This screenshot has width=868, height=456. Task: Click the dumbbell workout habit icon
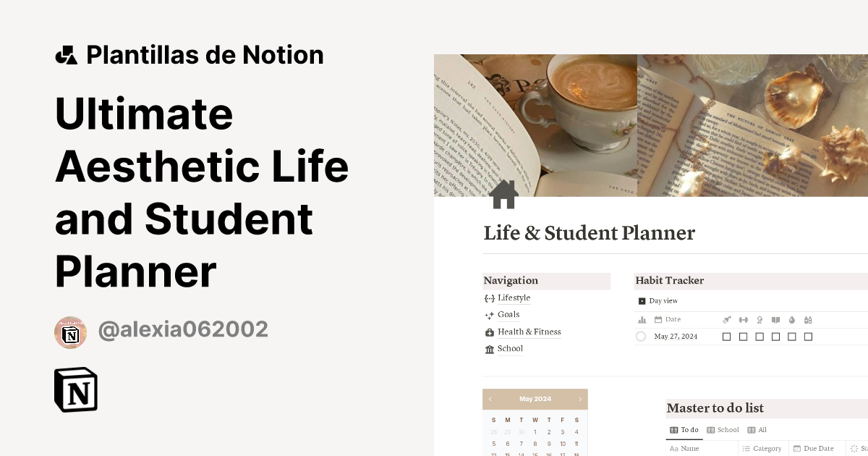click(743, 319)
